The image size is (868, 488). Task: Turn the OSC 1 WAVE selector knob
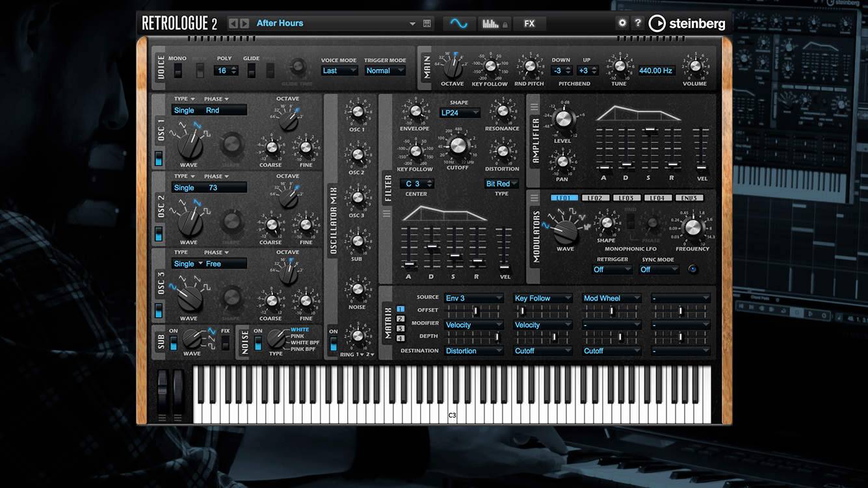coord(190,147)
